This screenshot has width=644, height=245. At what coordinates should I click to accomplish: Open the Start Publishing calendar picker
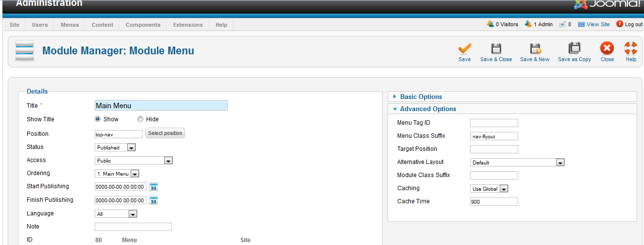click(153, 187)
